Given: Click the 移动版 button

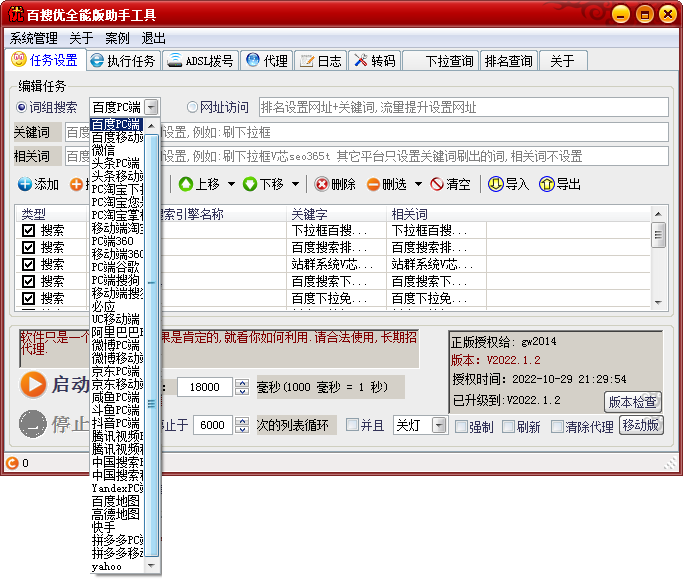Looking at the screenshot, I should click(x=641, y=425).
